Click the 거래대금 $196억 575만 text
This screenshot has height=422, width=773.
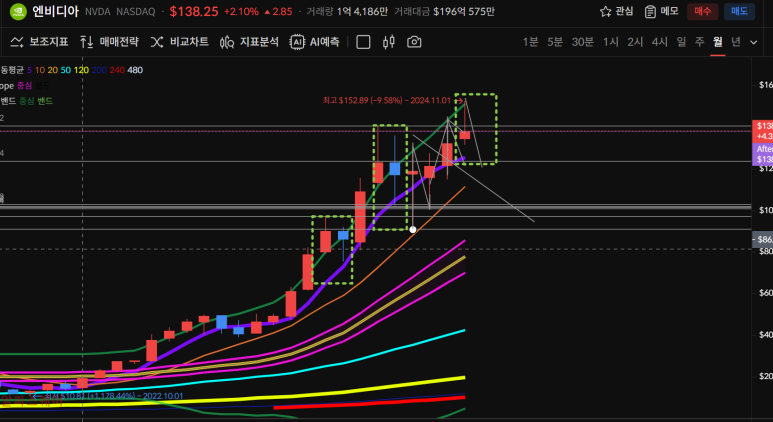coord(444,11)
